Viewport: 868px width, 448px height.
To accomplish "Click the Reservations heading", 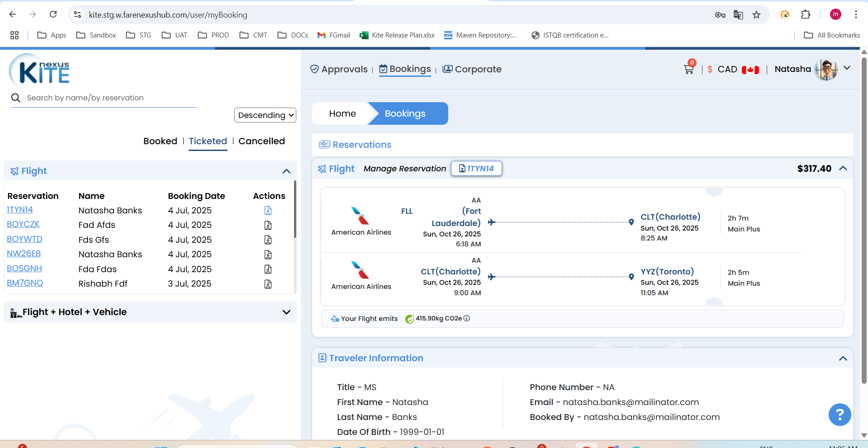I will 362,145.
